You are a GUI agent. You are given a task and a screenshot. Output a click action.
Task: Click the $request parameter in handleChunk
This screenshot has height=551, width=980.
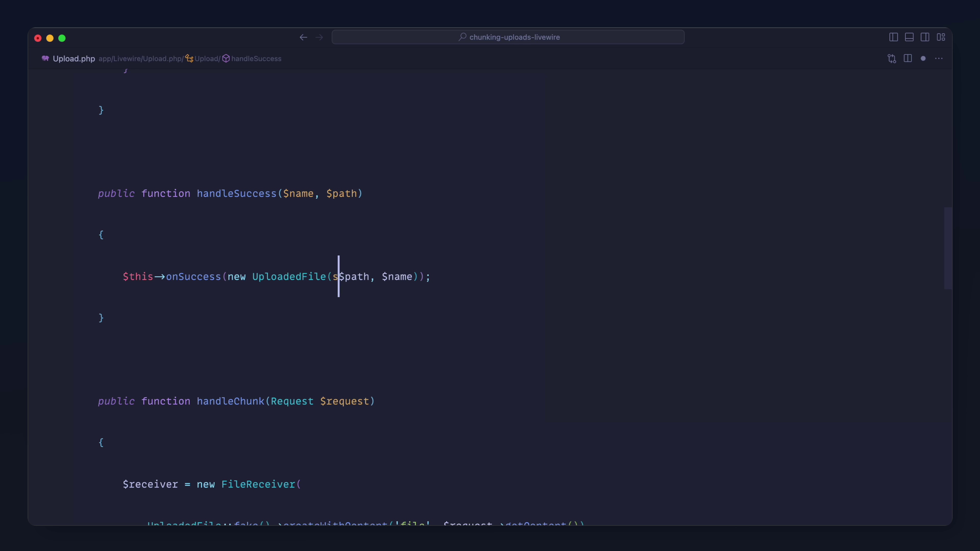(345, 402)
